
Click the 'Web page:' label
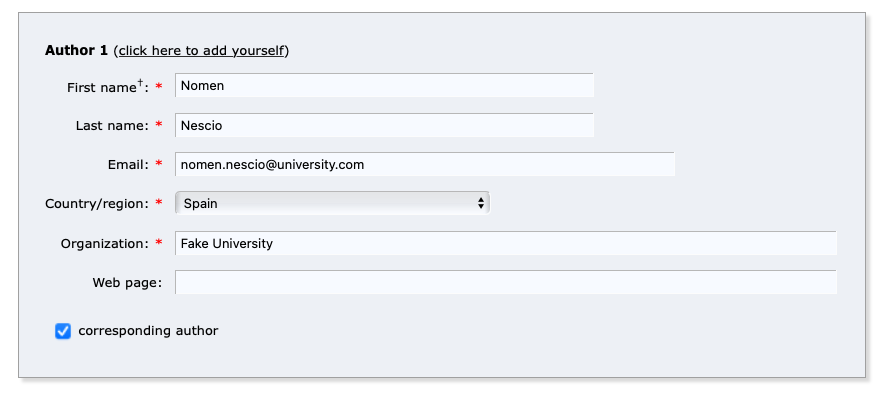click(x=127, y=283)
